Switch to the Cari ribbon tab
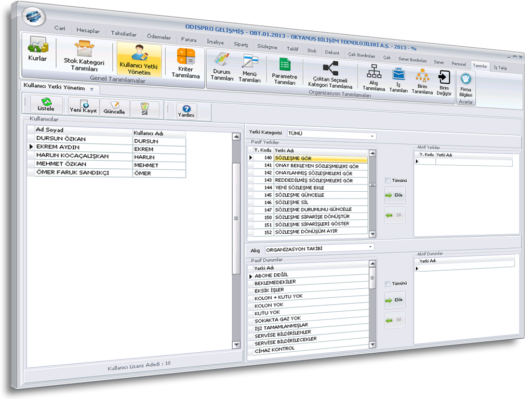 60,28
